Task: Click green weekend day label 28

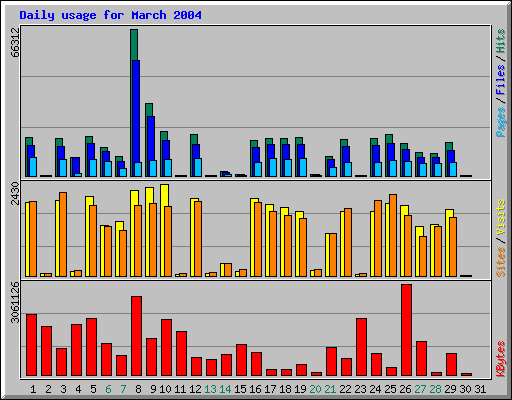Action: 435,389
